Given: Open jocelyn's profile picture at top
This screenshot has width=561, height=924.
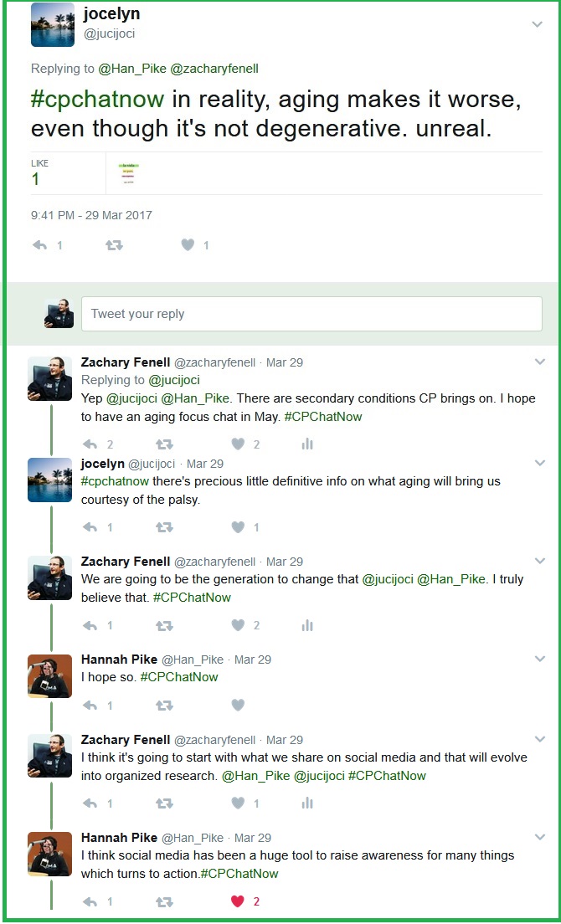Looking at the screenshot, I should pos(53,25).
